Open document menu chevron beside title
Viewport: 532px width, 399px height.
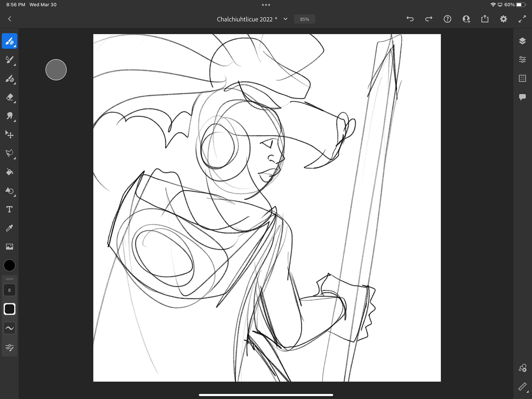[x=285, y=19]
